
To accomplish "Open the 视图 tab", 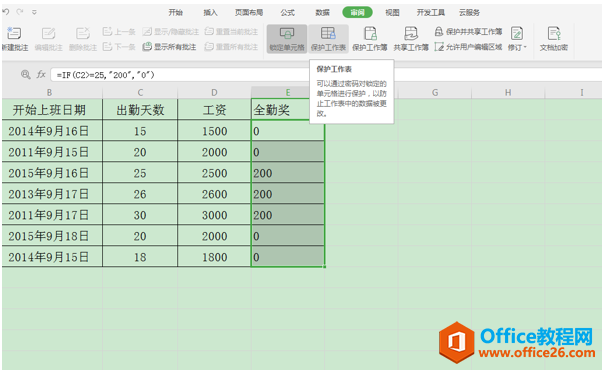I will 392,13.
